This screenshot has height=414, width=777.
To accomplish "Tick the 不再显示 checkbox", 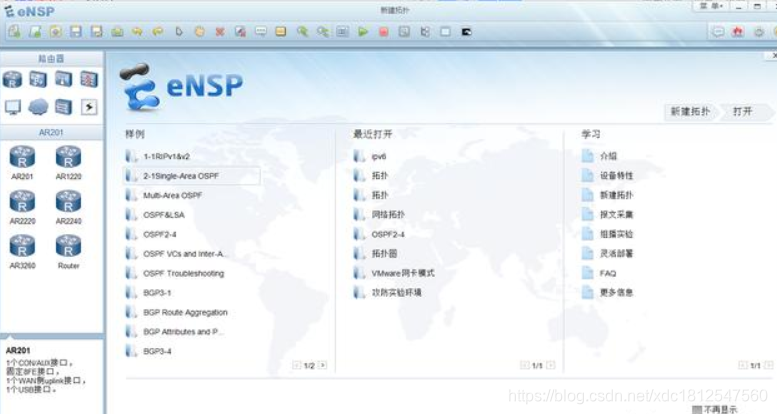I will click(696, 410).
